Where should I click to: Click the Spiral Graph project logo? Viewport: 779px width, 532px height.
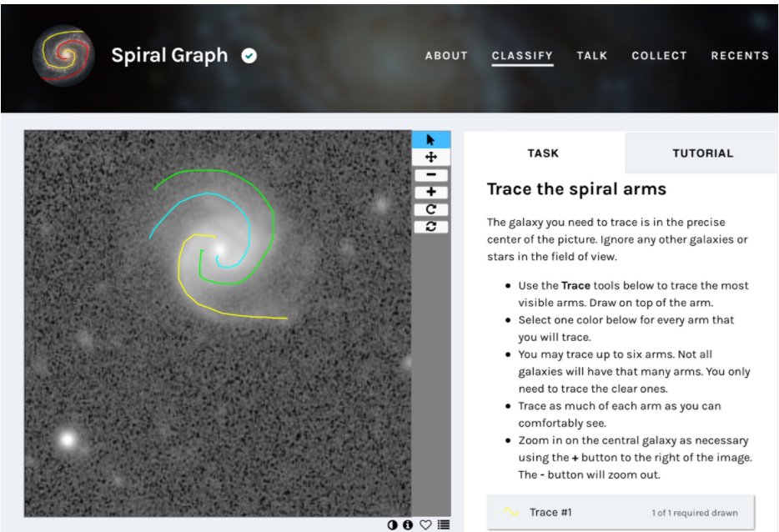[63, 56]
